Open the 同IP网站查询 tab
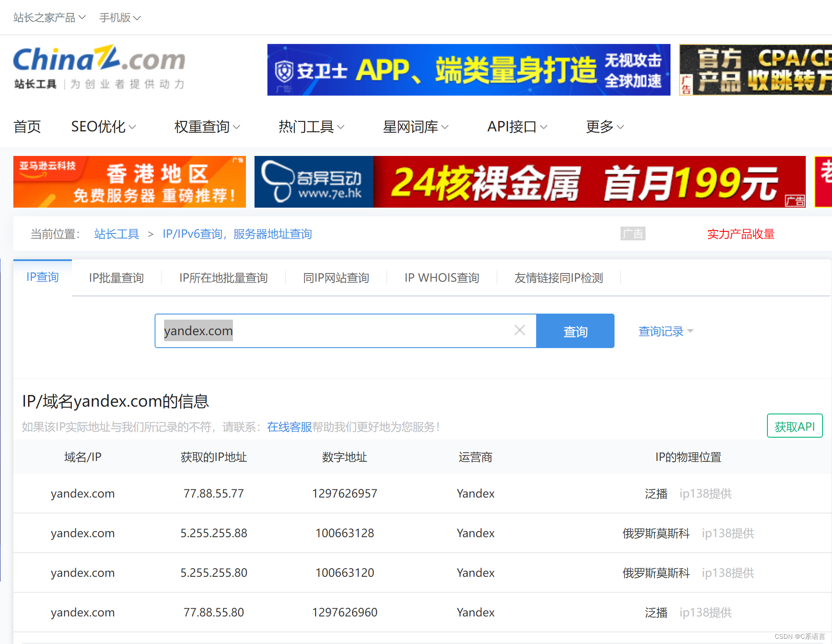The width and height of the screenshot is (832, 644). pos(336,278)
